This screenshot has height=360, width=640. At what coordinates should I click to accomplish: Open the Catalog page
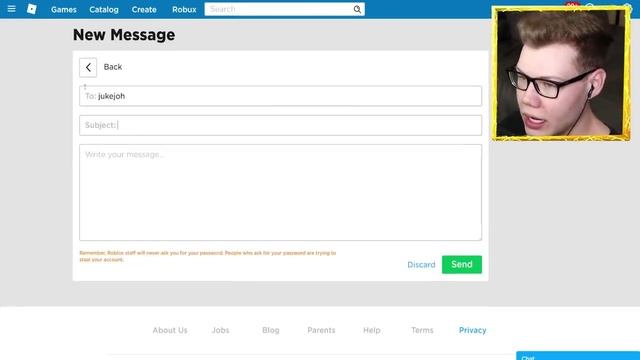(104, 9)
